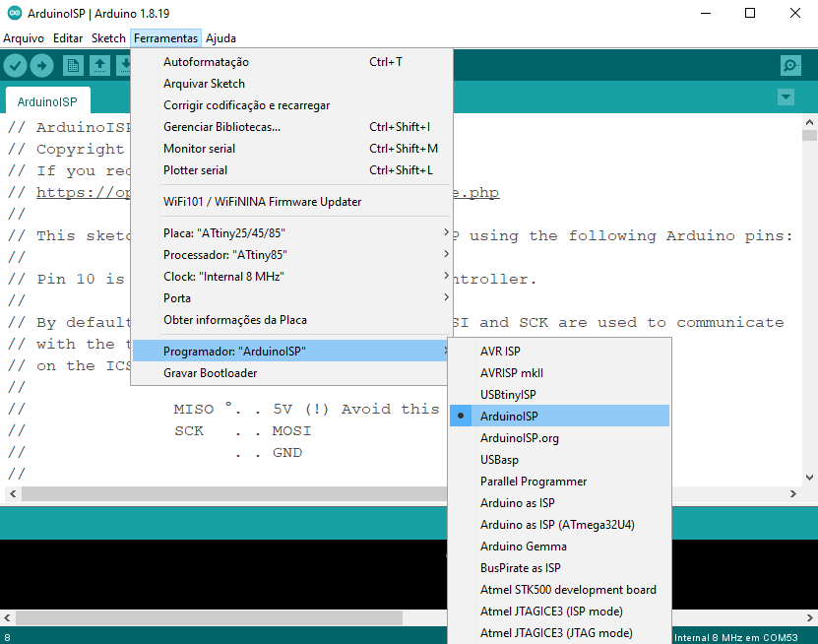
Task: Click Obter informações da Placa
Action: [x=238, y=319]
